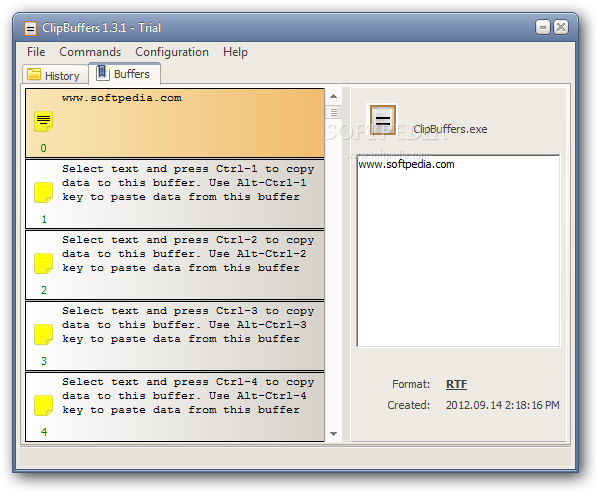Click the green number 2 buffer index
Screen dimensions: 599x493
[44, 290]
